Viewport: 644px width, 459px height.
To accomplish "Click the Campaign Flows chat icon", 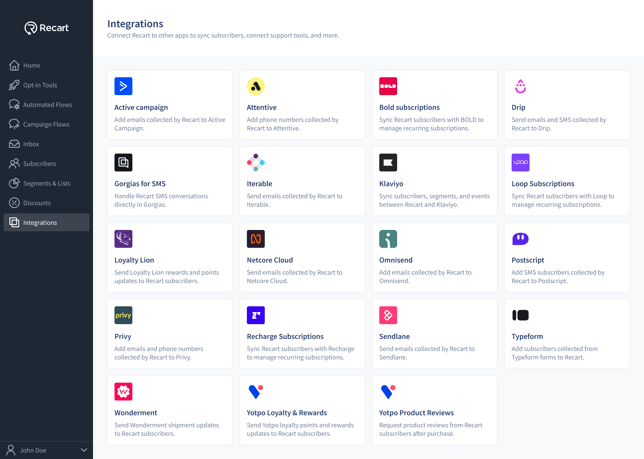I will point(14,124).
